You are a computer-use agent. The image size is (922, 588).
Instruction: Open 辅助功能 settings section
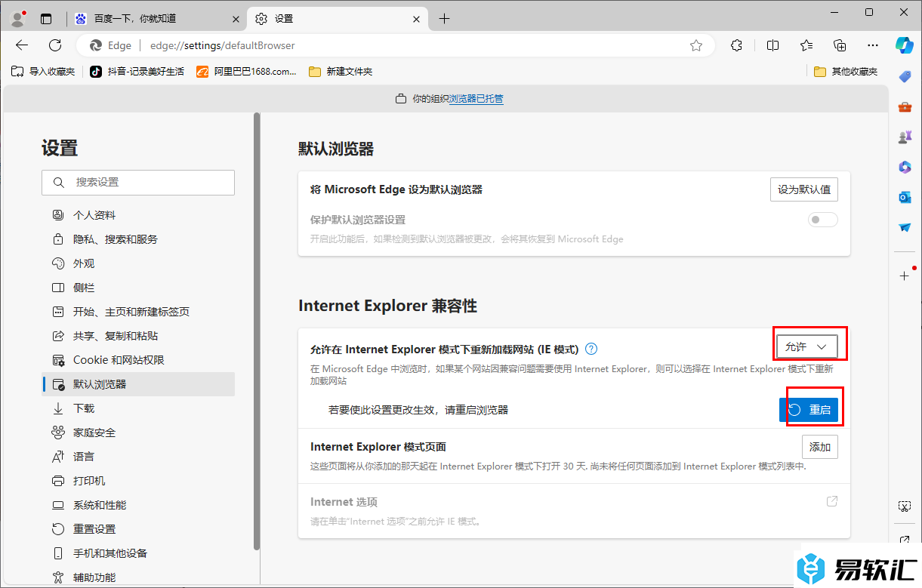pos(138,577)
